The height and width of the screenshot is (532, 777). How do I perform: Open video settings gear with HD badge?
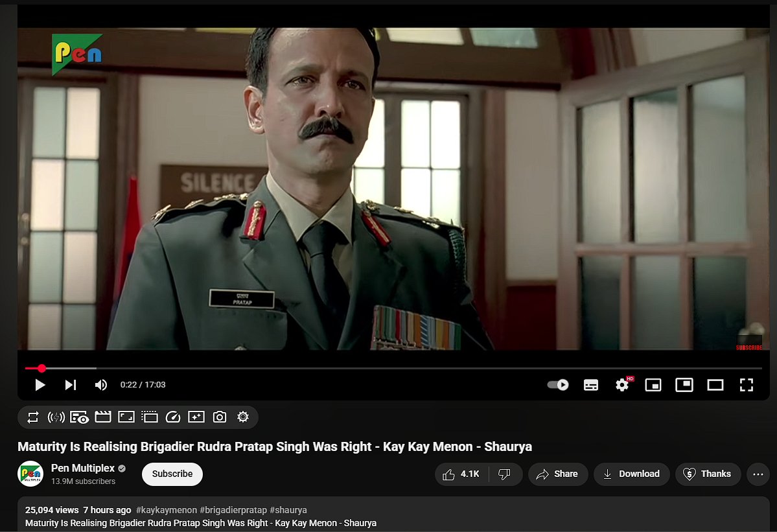(x=622, y=384)
